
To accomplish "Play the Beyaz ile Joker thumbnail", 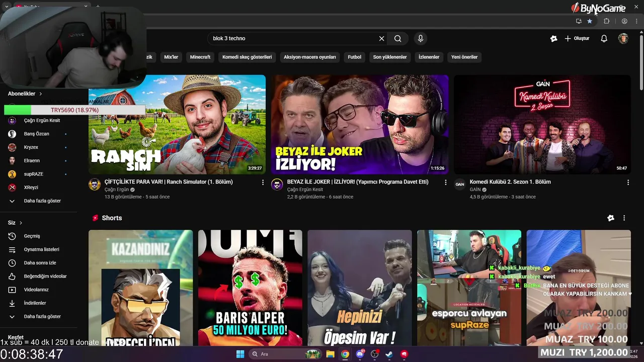I will point(360,125).
